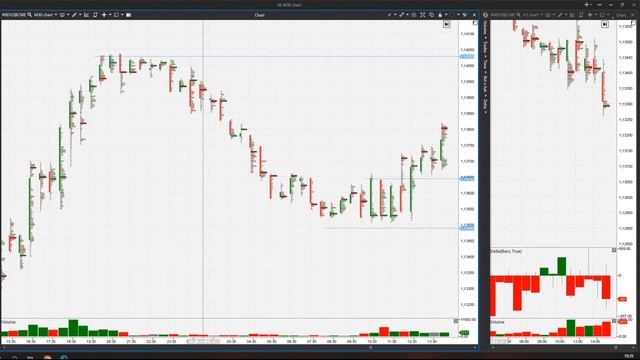Jump to last bar in left chart
The width and height of the screenshot is (640, 360).
tap(447, 24)
